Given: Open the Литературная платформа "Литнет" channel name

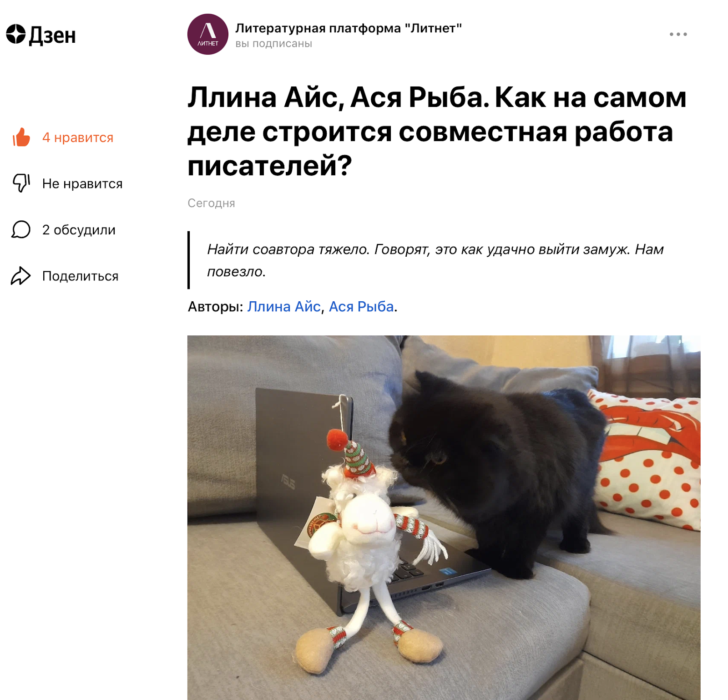Looking at the screenshot, I should [349, 28].
